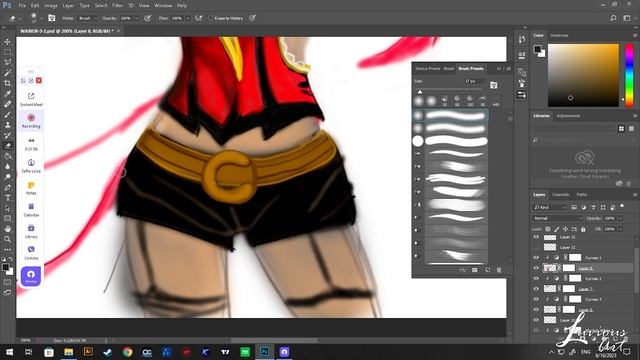640x360 pixels.
Task: Toggle the brush panel icon in options bar
Action: pos(51,18)
